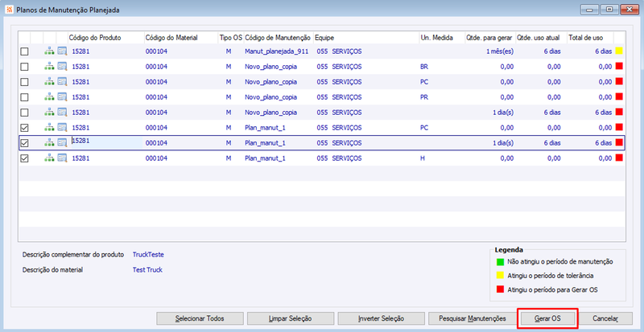Open details icon in Plan_manut_1 PC row
Image resolution: width=644 pixels, height=332 pixels.
62,128
